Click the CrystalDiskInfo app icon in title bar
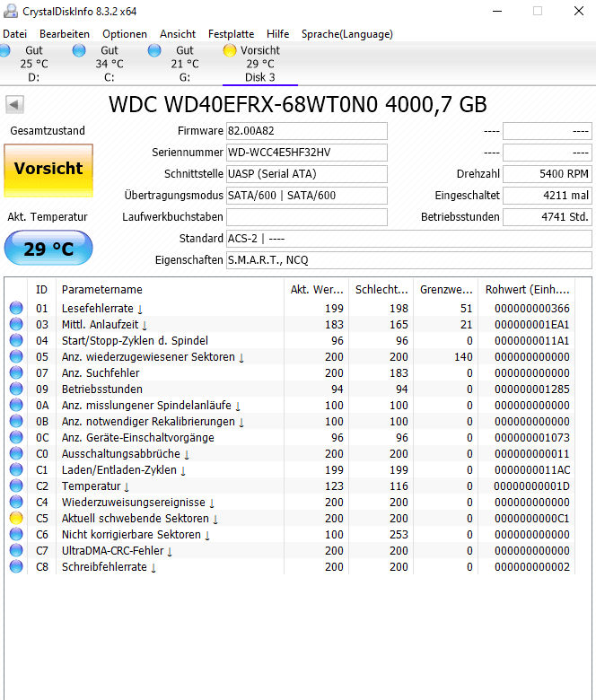 click(x=10, y=11)
